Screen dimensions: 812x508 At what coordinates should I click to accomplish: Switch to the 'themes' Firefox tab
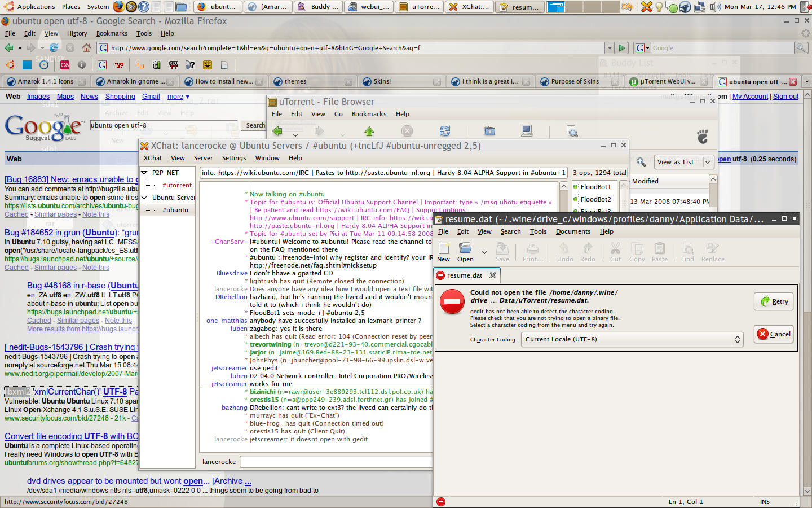[x=311, y=81]
